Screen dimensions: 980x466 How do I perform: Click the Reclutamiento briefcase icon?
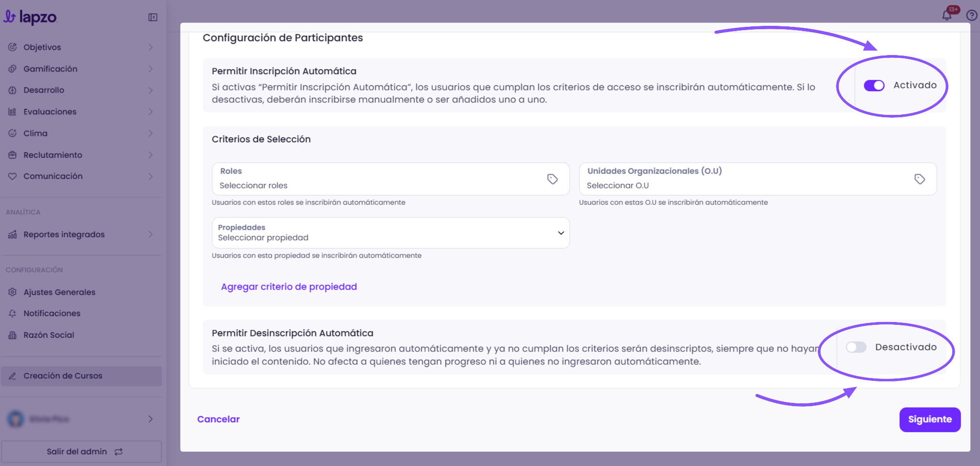pos(12,155)
